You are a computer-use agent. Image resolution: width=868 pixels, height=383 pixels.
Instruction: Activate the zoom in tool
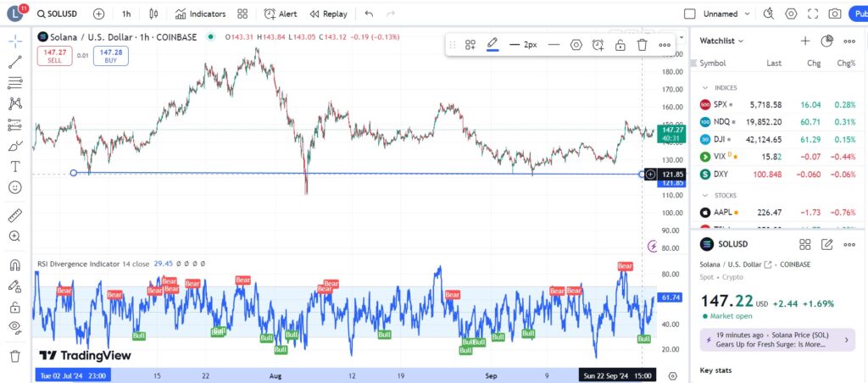(15, 236)
